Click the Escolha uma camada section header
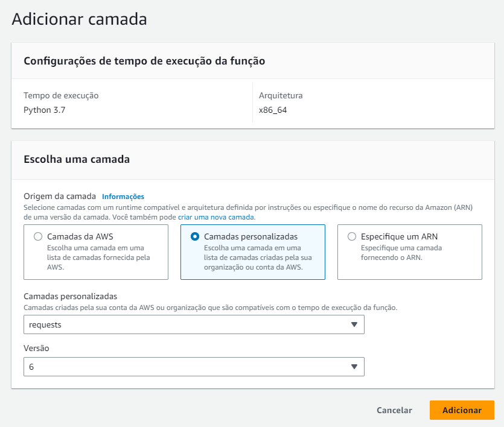504x427 pixels. click(x=77, y=160)
